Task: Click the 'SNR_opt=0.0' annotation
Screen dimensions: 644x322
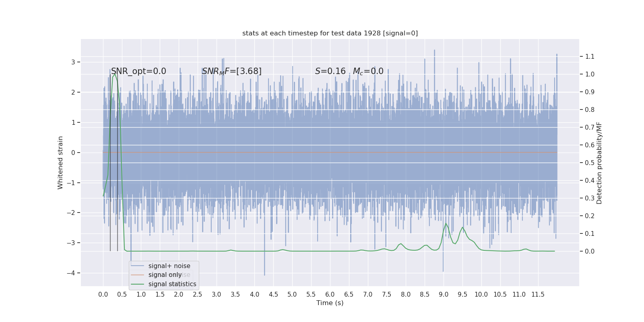Action: click(x=138, y=71)
